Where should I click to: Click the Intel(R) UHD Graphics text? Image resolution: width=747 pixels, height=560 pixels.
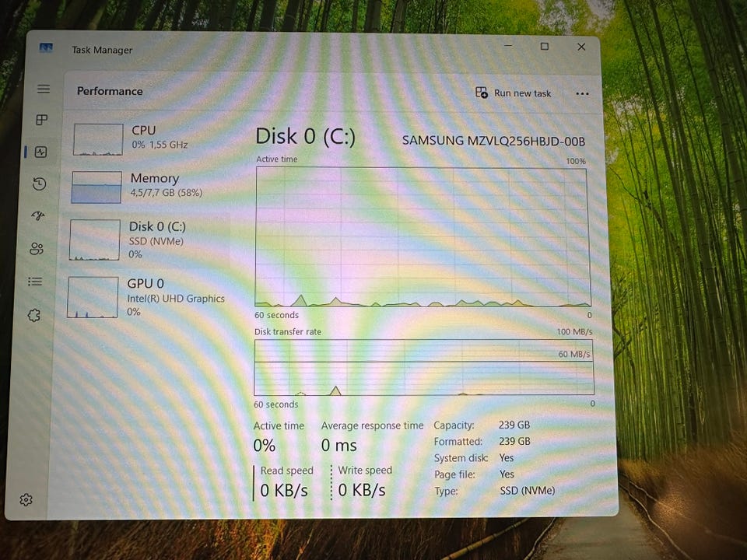[x=176, y=299]
